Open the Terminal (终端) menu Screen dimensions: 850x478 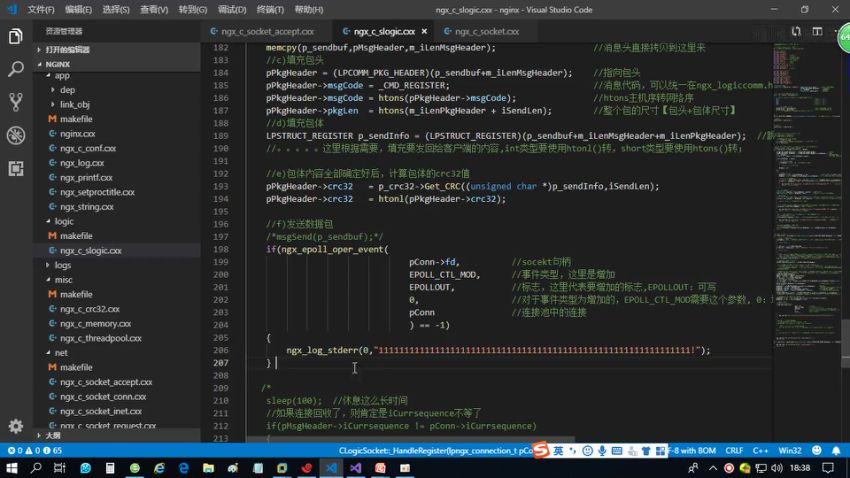click(x=270, y=10)
